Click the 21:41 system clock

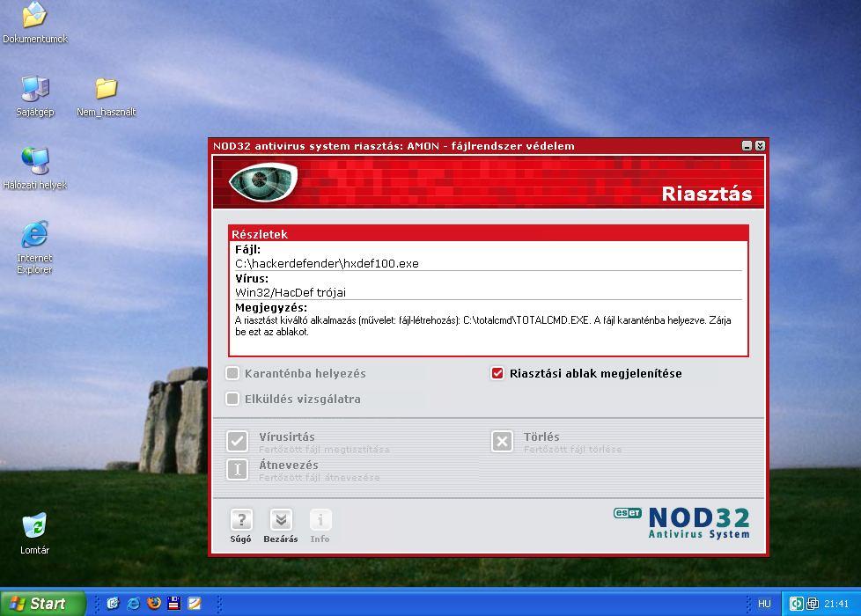(x=836, y=604)
